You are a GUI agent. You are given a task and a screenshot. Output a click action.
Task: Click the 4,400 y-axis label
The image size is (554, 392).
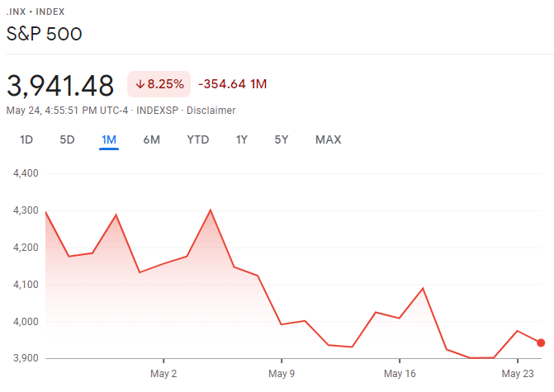(x=26, y=173)
